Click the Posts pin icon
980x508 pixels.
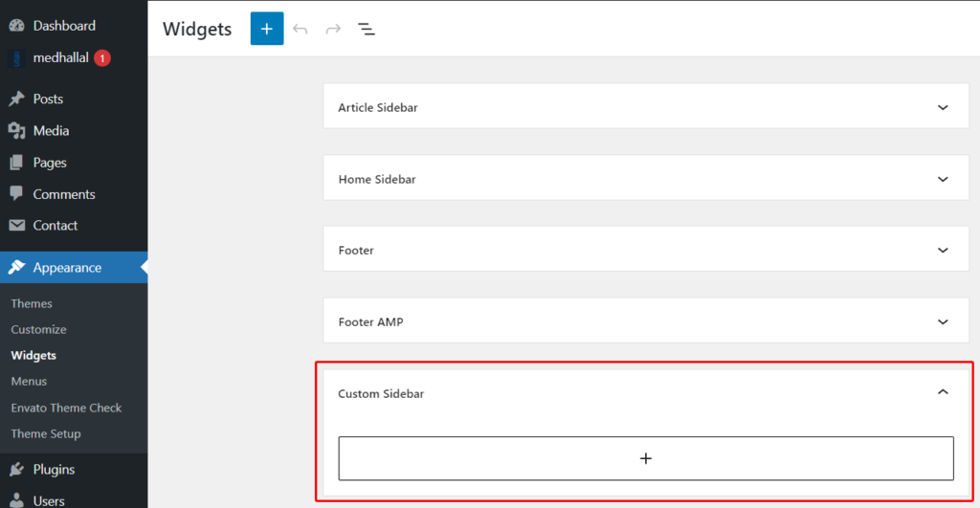[x=17, y=99]
